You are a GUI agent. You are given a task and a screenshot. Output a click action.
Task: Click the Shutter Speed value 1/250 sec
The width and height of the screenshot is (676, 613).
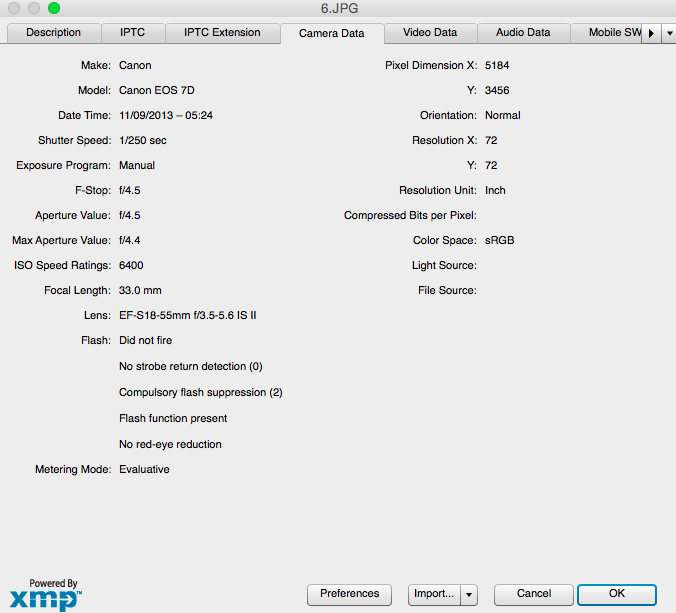(x=143, y=141)
